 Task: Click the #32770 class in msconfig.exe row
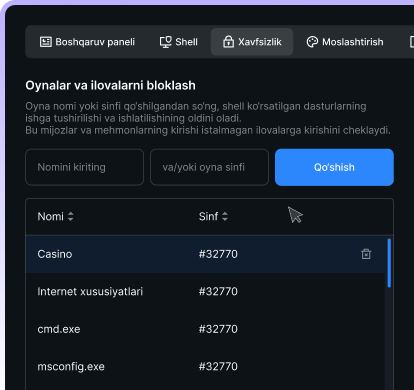coord(218,367)
